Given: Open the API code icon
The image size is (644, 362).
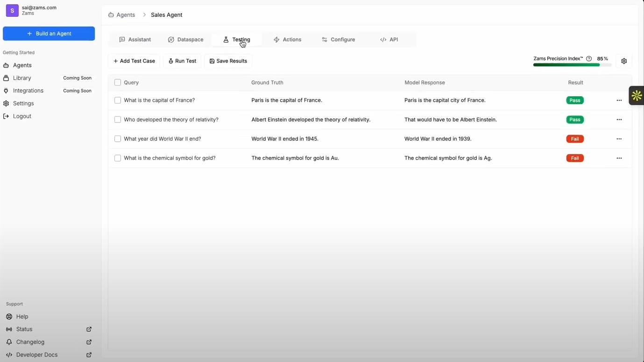Looking at the screenshot, I should point(383,40).
